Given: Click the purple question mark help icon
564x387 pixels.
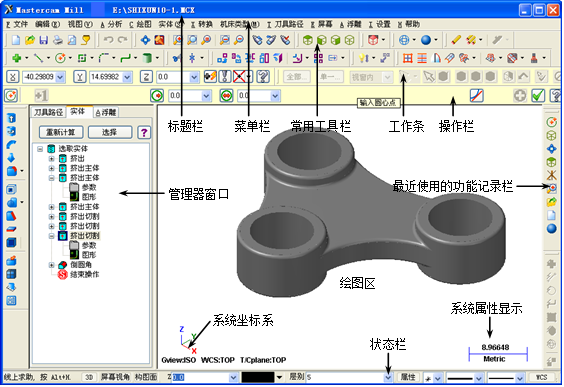Looking at the screenshot, I should tap(144, 132).
